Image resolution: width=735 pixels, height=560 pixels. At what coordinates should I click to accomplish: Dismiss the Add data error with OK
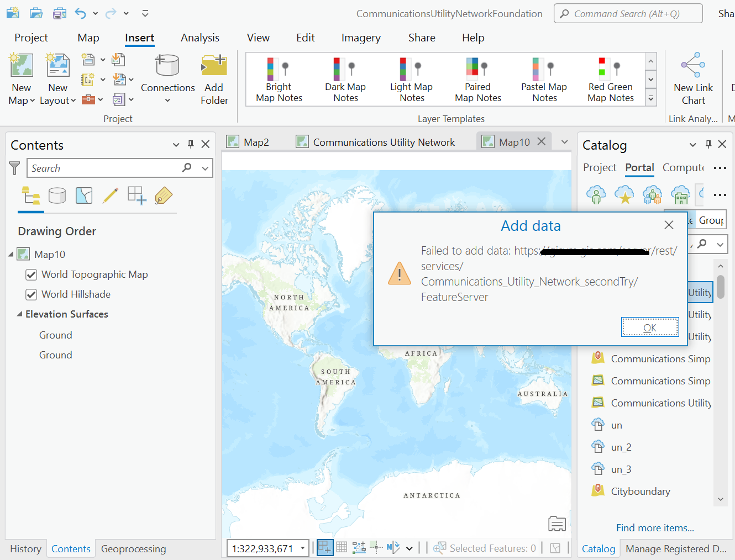(x=649, y=327)
